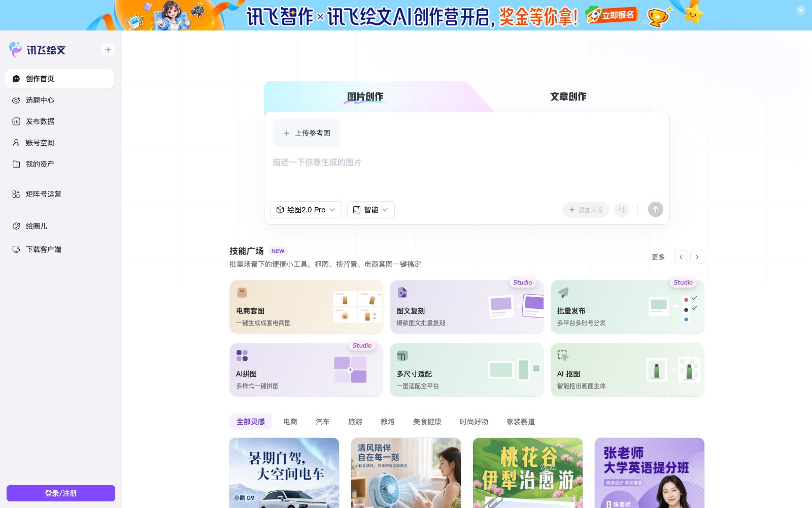Viewport: 812px width, 508px height.
Task: Go to previous 技能广场 page arrow
Action: click(681, 257)
